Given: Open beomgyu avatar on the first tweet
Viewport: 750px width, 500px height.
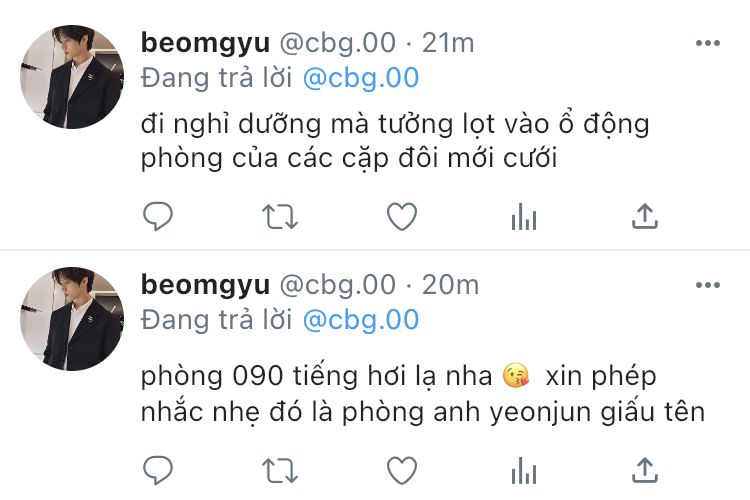Looking at the screenshot, I should (x=72, y=77).
